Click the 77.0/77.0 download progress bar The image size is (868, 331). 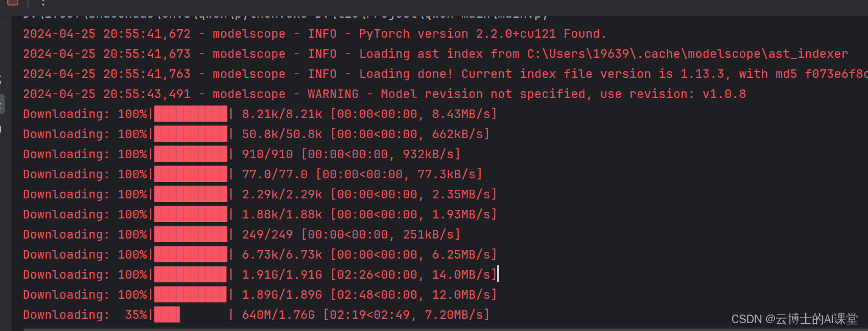pyautogui.click(x=191, y=174)
